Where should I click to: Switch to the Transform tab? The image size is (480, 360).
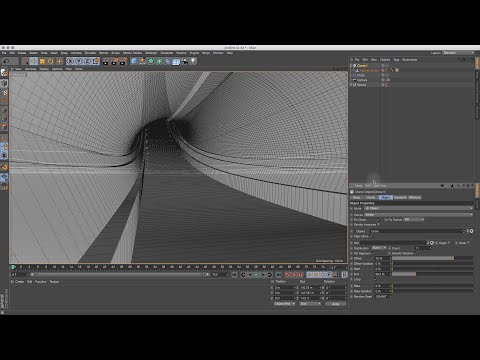pyautogui.click(x=400, y=197)
